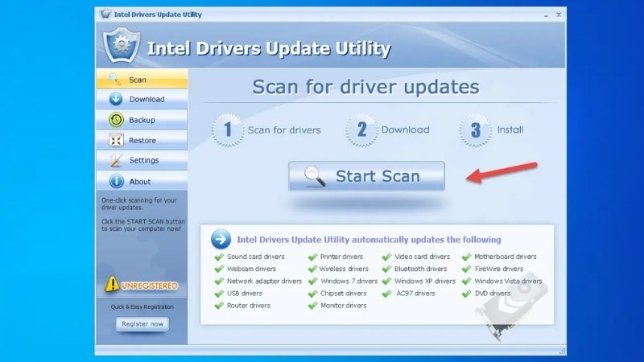Screen dimensions: 644x362
Task: Click checkmark next to Sound card drivers
Action: pyautogui.click(x=219, y=257)
